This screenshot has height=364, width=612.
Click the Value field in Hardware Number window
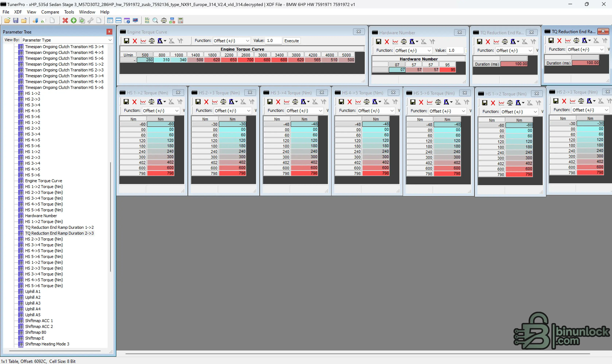455,50
